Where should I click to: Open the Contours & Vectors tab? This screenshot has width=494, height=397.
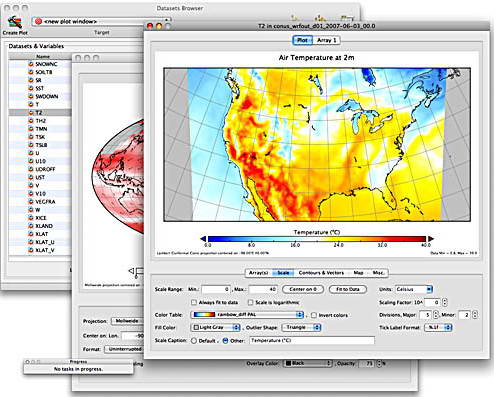tap(321, 273)
